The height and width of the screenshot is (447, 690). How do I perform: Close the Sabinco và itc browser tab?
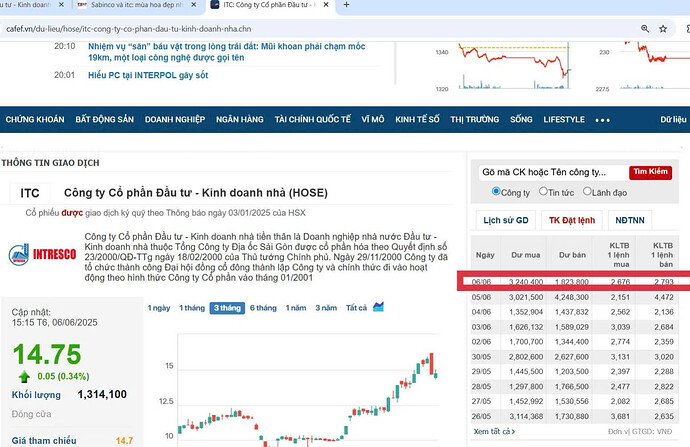pyautogui.click(x=194, y=5)
